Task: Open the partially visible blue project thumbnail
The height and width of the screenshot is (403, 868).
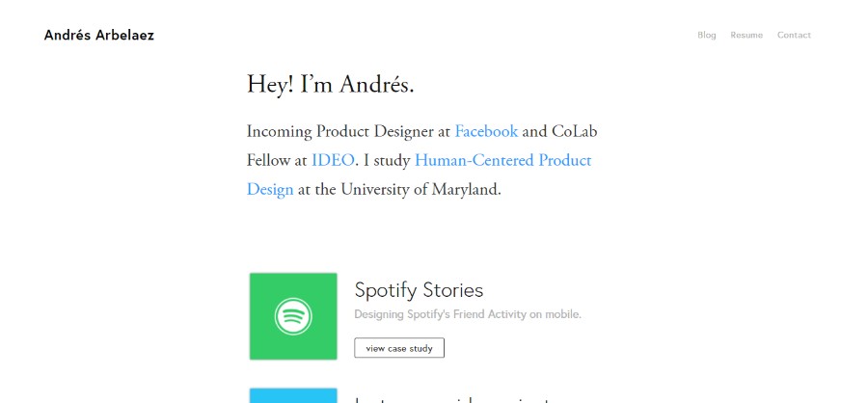Action: [293, 395]
